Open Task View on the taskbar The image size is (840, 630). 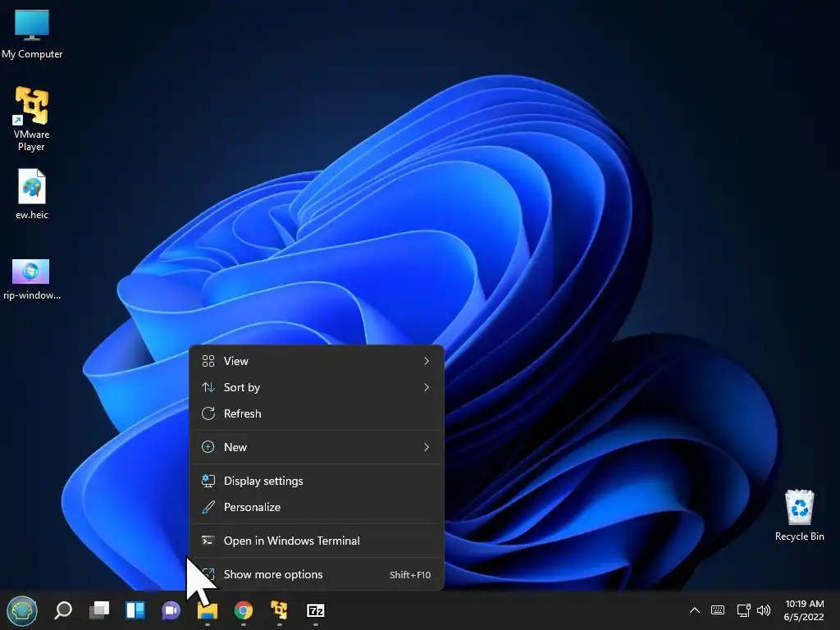99,610
